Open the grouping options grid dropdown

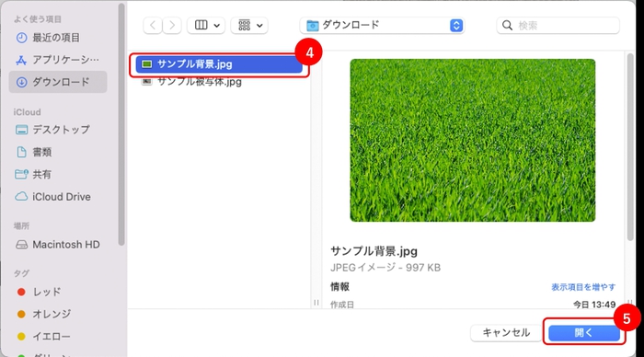click(249, 26)
